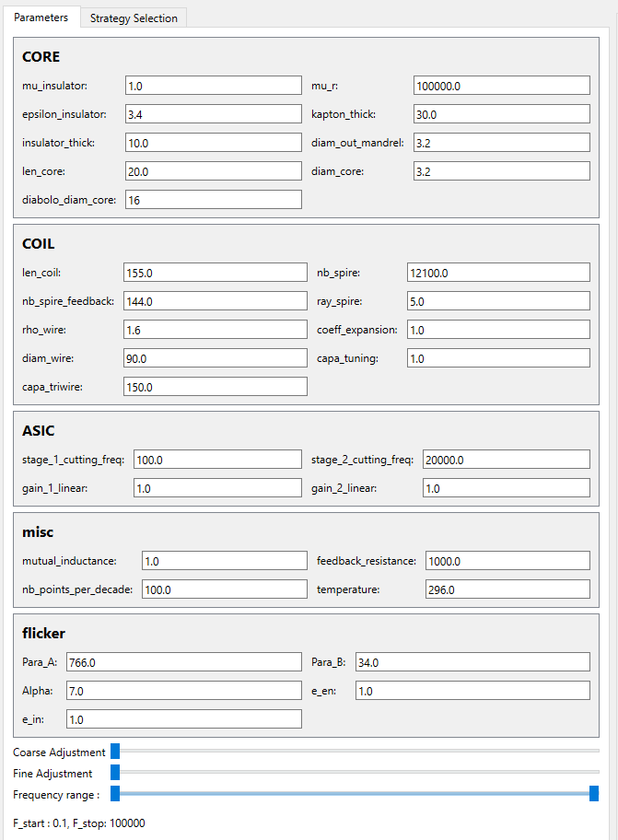
Task: Click the F_start and F_stop readout text
Action: point(78,822)
